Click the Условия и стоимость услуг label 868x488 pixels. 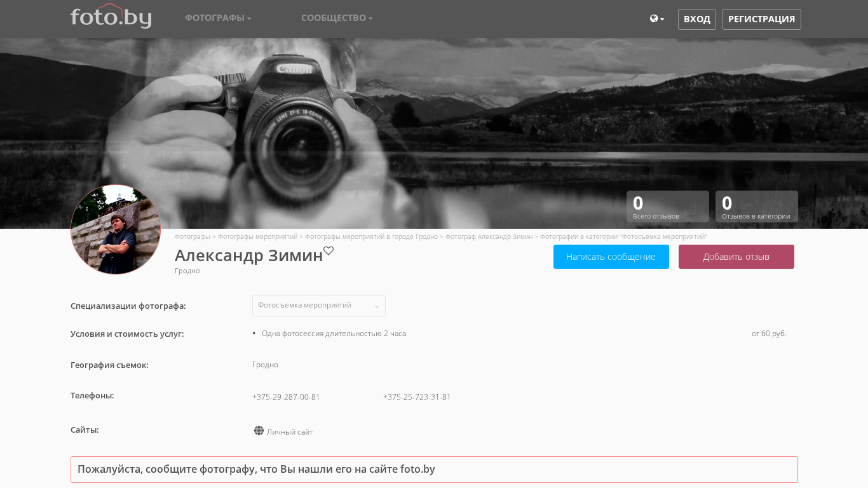pos(127,334)
